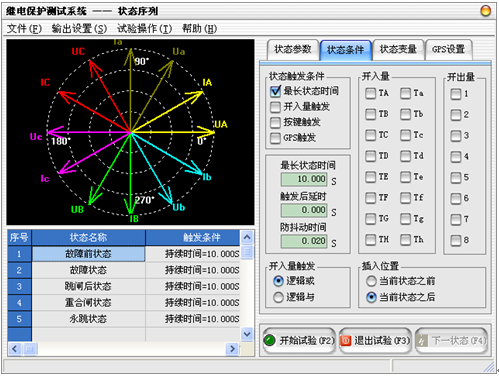The height and width of the screenshot is (376, 499).
Task: Check the TA binary input box
Action: 370,93
